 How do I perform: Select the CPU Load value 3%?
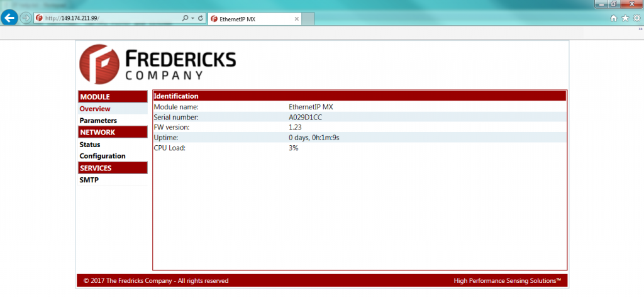pos(293,148)
